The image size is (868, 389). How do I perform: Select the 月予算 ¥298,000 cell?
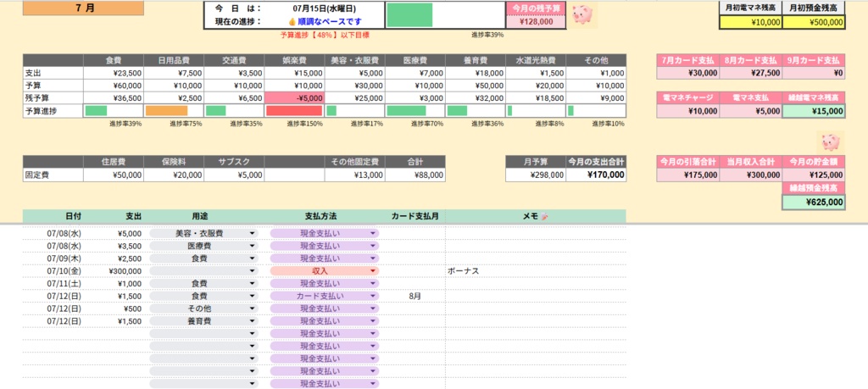coord(536,175)
